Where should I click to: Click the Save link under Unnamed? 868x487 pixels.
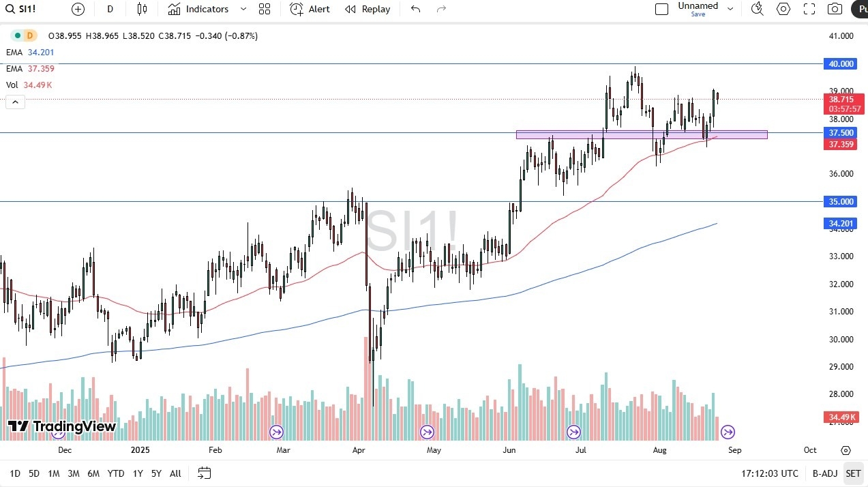pos(698,14)
